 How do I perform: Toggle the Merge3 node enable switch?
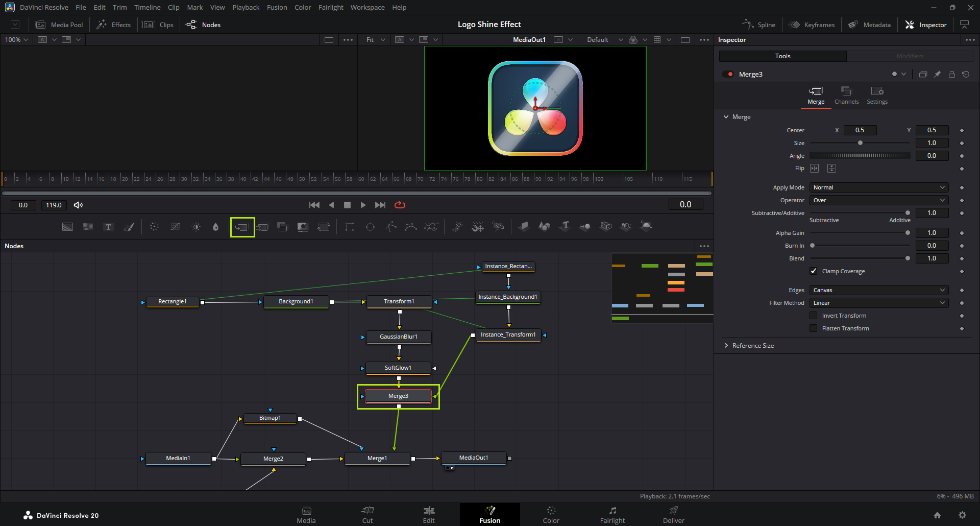728,75
